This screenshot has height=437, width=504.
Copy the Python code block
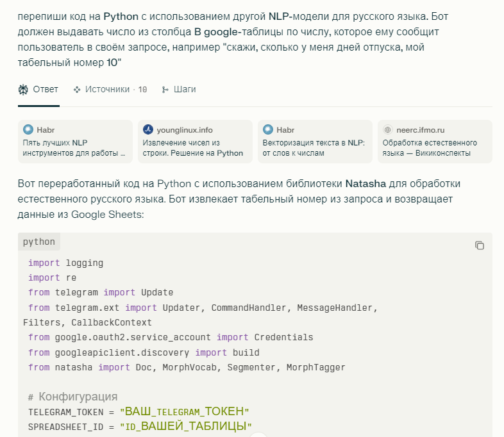pyautogui.click(x=479, y=245)
